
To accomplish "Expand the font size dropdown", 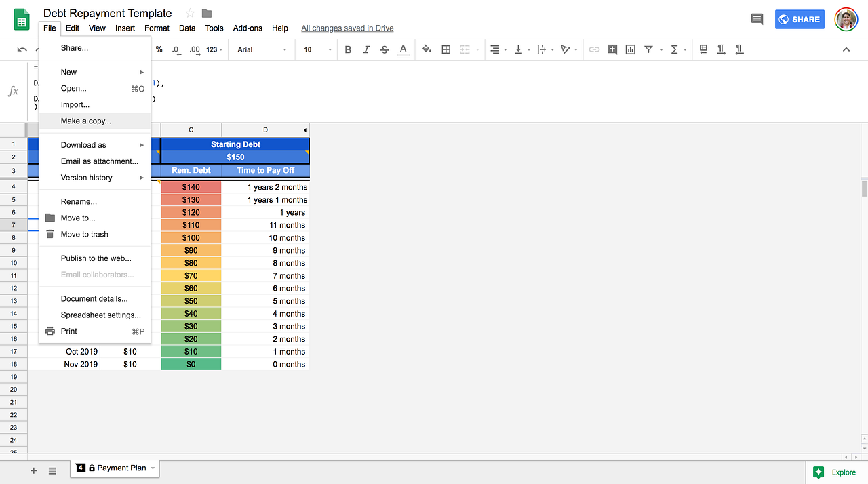I will point(317,49).
